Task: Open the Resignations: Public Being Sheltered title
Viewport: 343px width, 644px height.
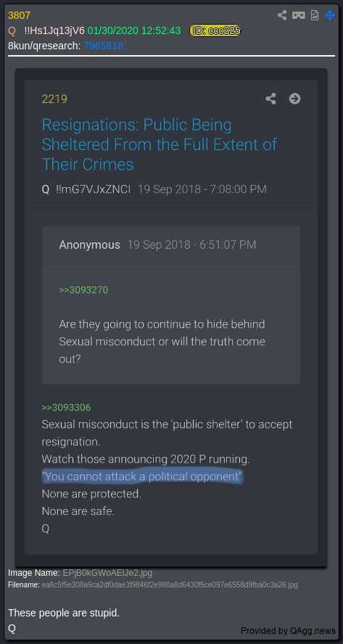Action: pos(160,144)
